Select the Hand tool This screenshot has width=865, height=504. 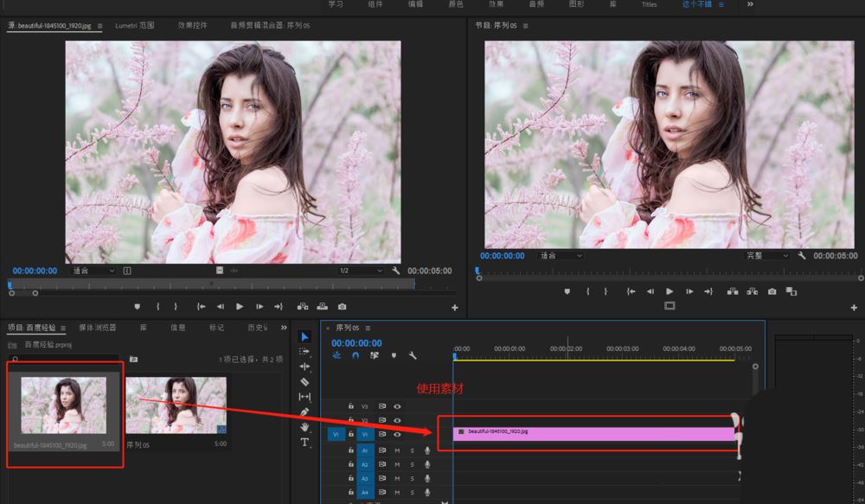pyautogui.click(x=304, y=427)
